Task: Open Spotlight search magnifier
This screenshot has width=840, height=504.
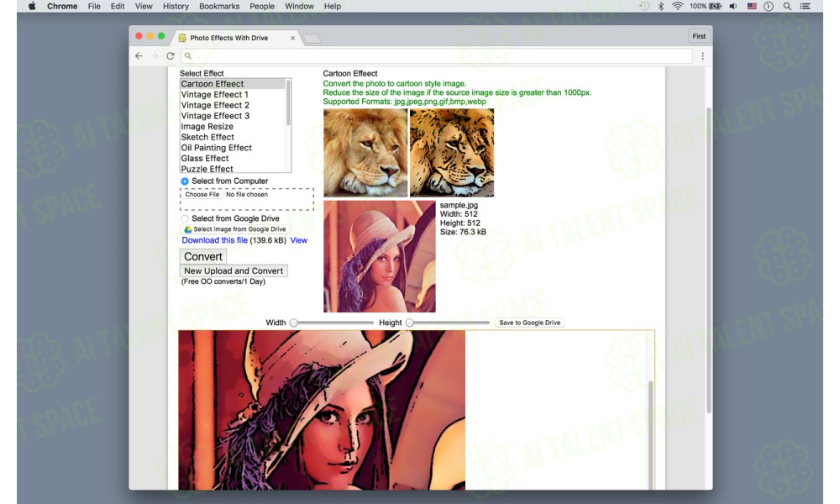Action: coord(787,7)
